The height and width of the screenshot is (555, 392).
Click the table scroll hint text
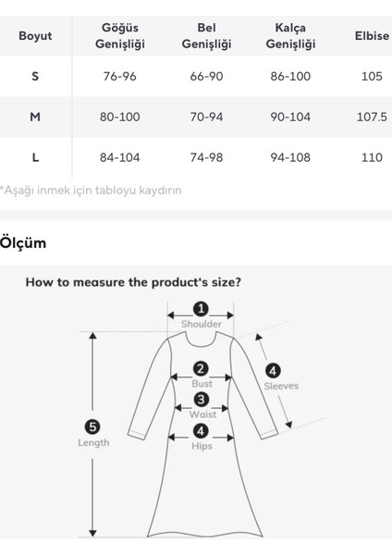click(x=91, y=191)
